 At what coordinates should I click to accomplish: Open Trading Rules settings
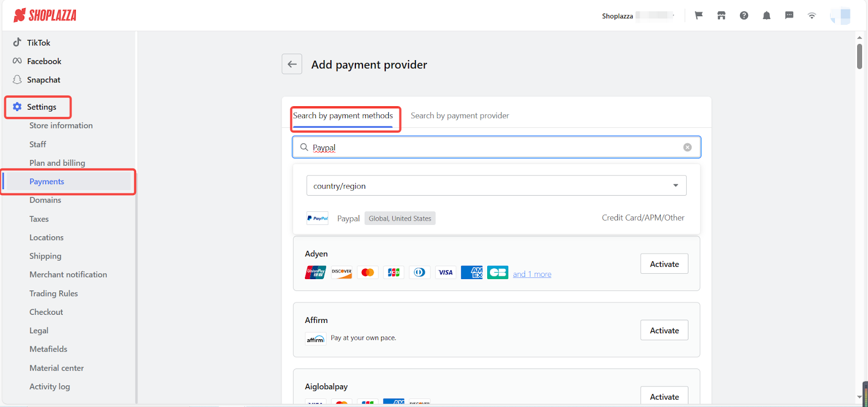pyautogui.click(x=54, y=293)
